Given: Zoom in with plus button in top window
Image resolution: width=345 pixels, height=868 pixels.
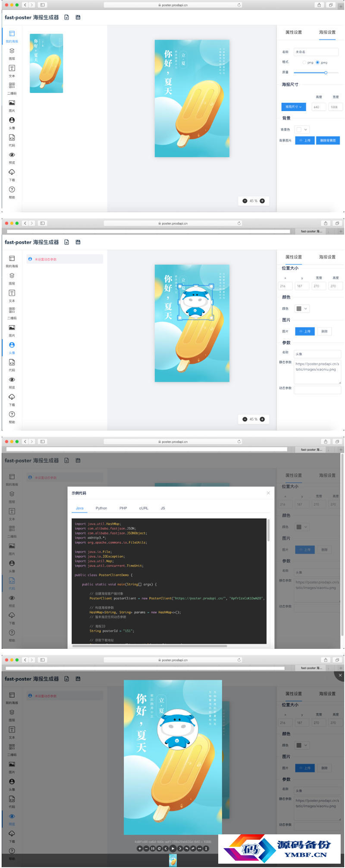Looking at the screenshot, I should tap(262, 201).
